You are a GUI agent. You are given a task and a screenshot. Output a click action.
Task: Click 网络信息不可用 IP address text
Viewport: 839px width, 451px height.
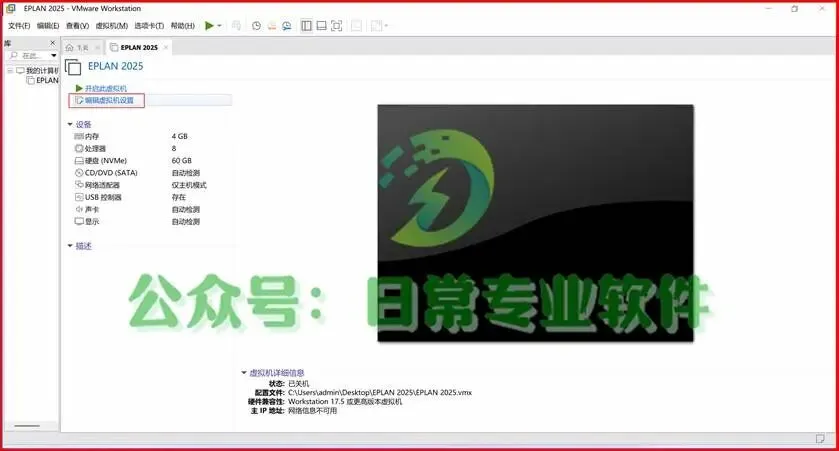point(312,411)
